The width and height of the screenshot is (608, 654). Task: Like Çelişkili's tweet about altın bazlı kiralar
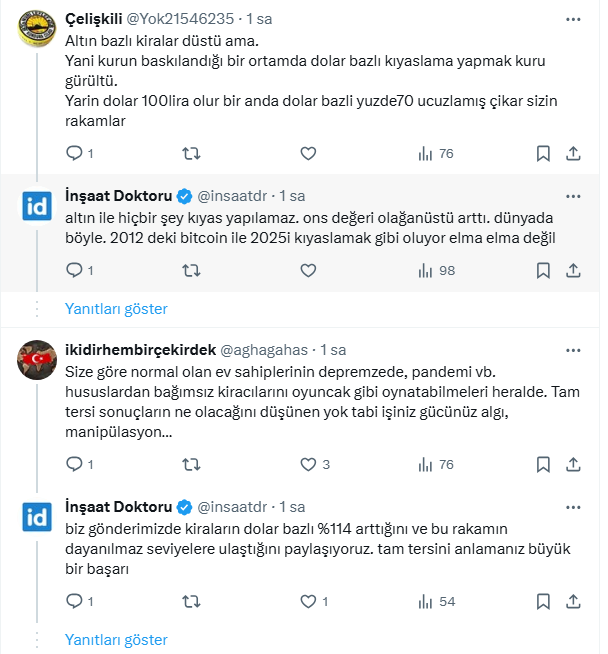(308, 153)
